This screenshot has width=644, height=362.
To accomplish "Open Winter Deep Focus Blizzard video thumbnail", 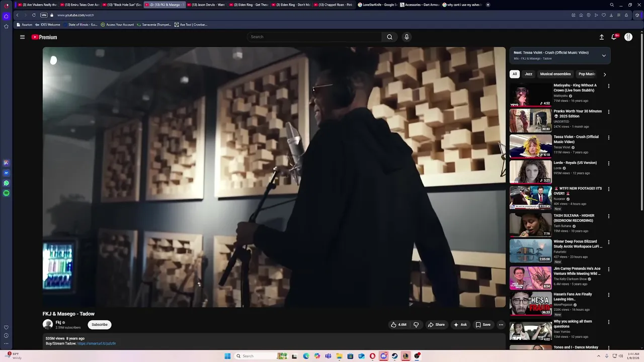I will 530,250.
